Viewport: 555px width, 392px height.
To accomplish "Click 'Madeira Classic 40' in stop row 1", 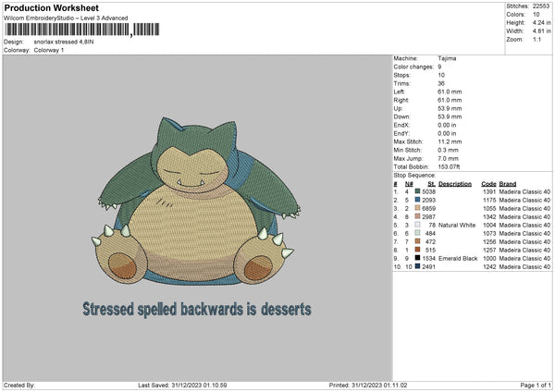I will [524, 191].
